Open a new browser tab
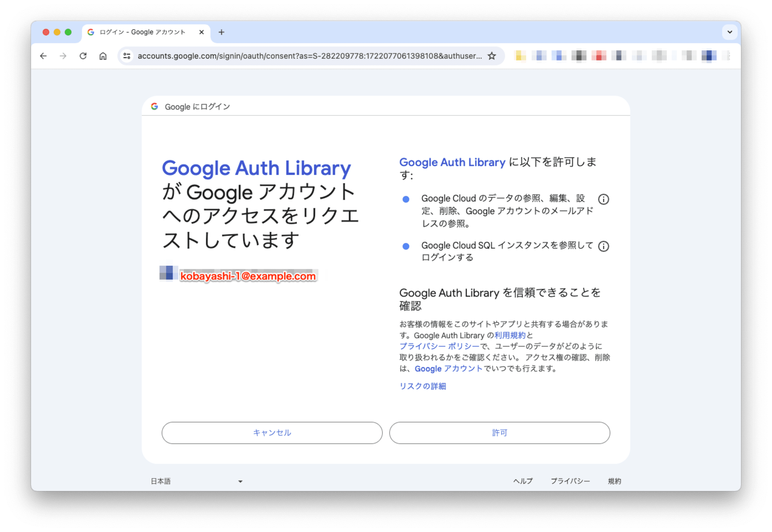The image size is (772, 532). click(221, 32)
